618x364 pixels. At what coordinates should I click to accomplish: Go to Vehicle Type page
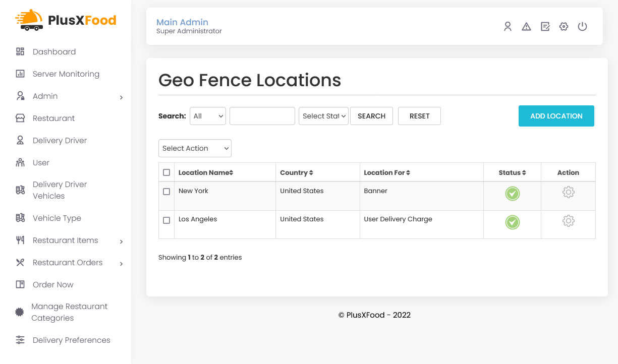point(57,218)
